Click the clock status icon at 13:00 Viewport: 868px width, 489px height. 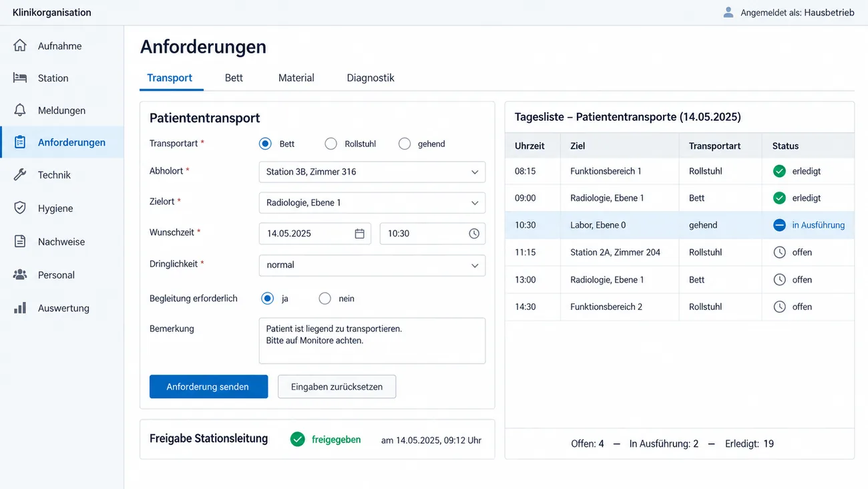coord(779,279)
